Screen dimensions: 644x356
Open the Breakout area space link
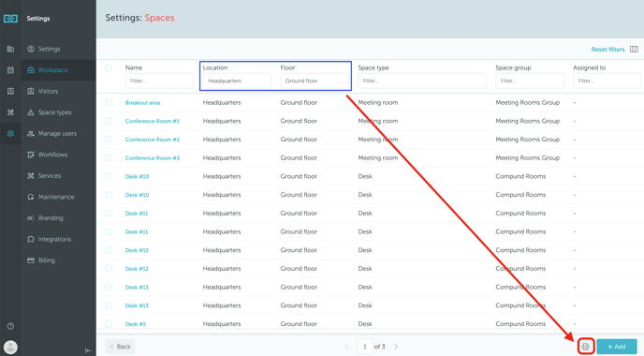[142, 103]
